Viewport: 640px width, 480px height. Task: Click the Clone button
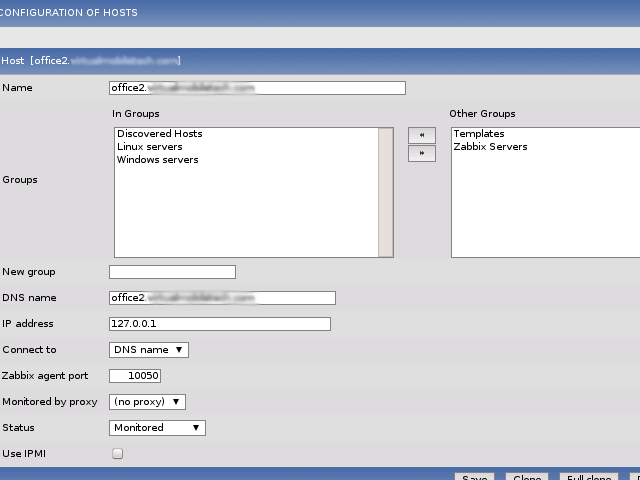527,477
